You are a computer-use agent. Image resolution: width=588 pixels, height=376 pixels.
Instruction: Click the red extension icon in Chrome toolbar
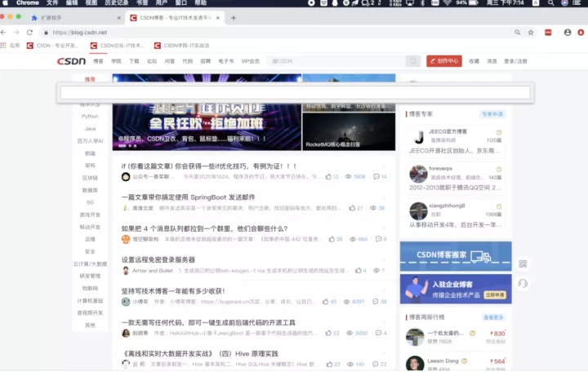[548, 33]
